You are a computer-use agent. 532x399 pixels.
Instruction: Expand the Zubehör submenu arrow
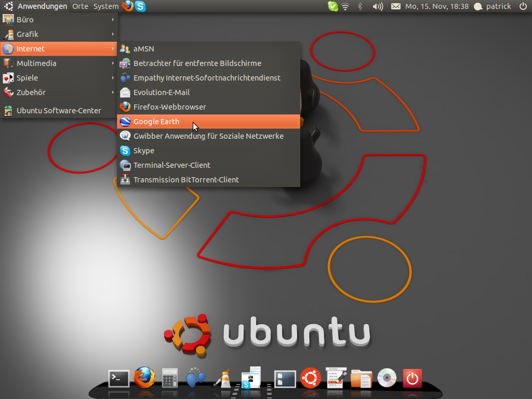click(113, 92)
